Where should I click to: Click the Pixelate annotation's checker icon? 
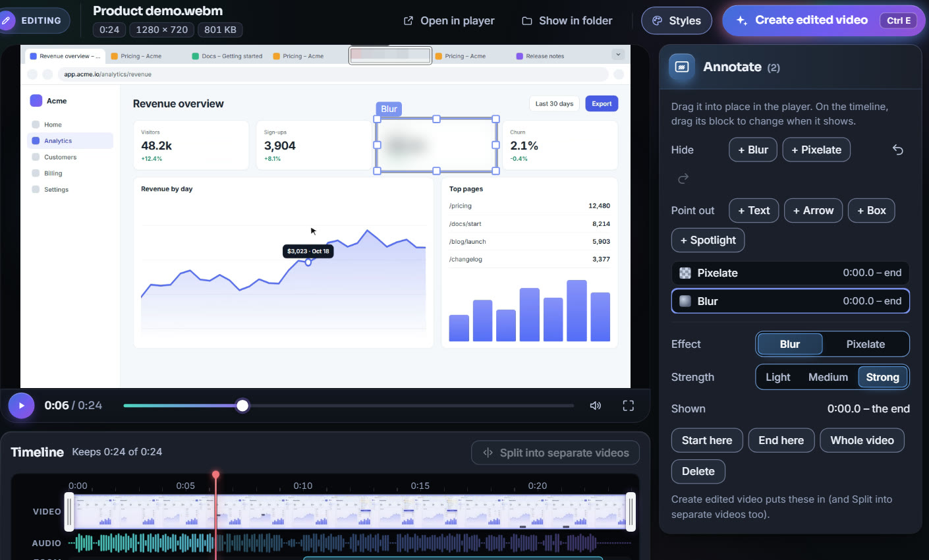(685, 273)
